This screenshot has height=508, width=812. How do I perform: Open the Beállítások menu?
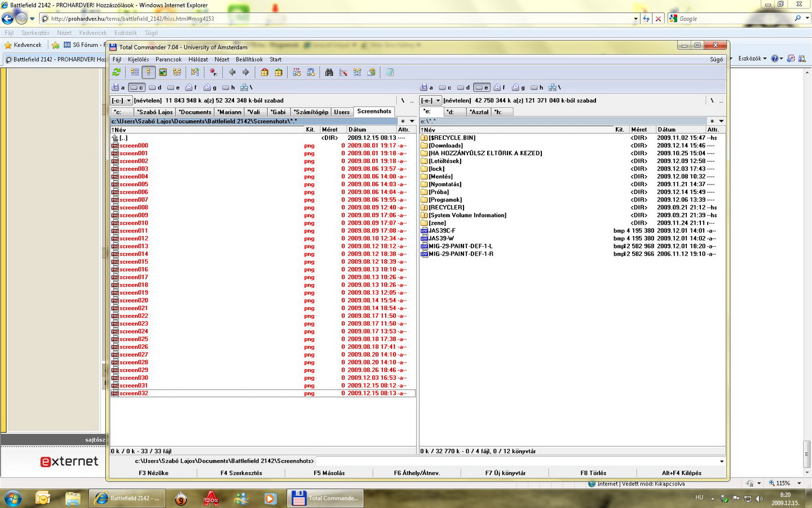point(249,59)
